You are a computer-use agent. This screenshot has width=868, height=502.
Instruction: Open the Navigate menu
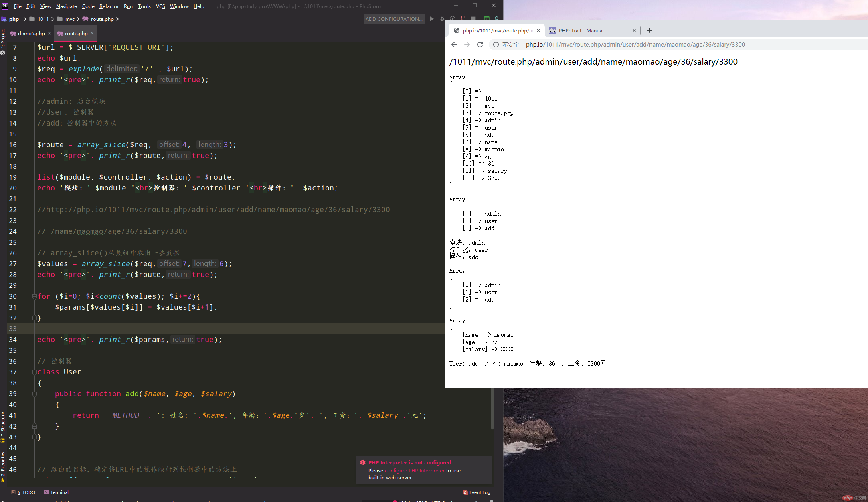(67, 6)
